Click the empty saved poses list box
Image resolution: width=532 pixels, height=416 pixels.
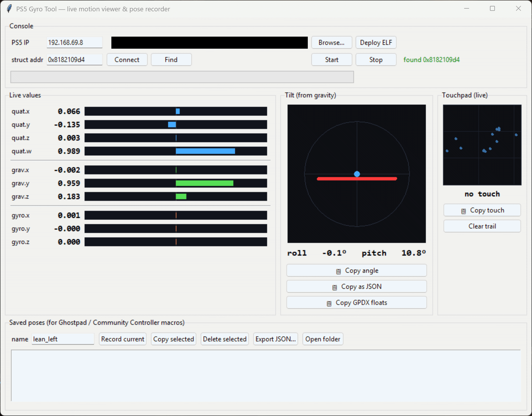[x=266, y=375]
